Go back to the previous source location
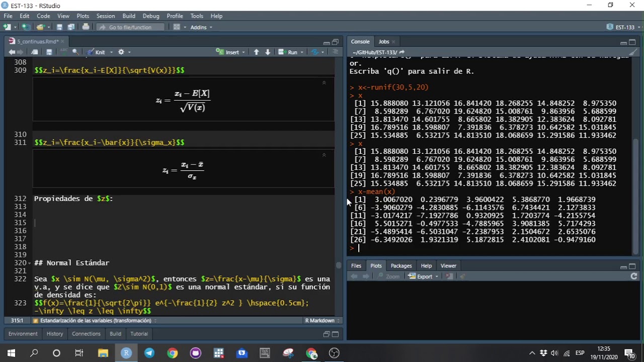 pyautogui.click(x=12, y=52)
